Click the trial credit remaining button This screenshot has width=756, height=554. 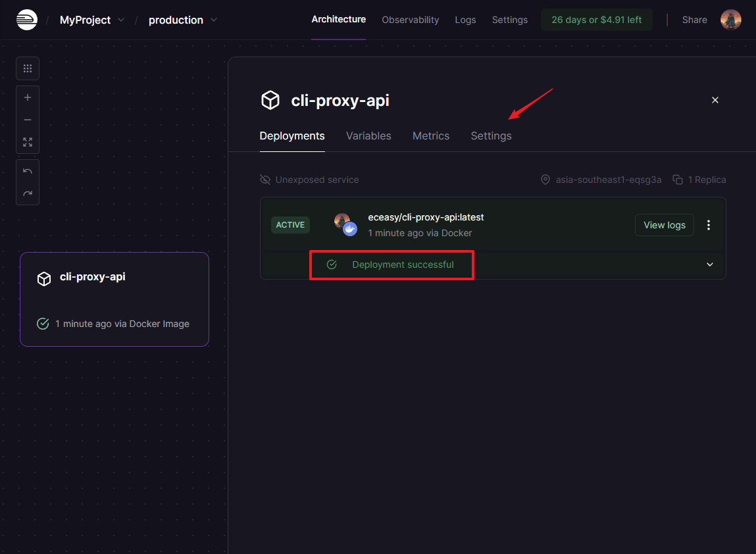click(596, 20)
